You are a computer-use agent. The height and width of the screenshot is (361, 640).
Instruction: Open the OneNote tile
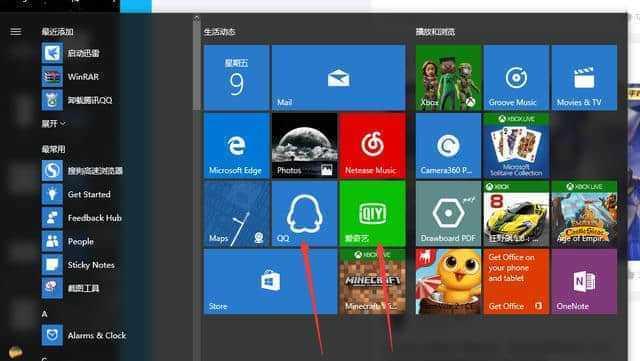pyautogui.click(x=584, y=282)
